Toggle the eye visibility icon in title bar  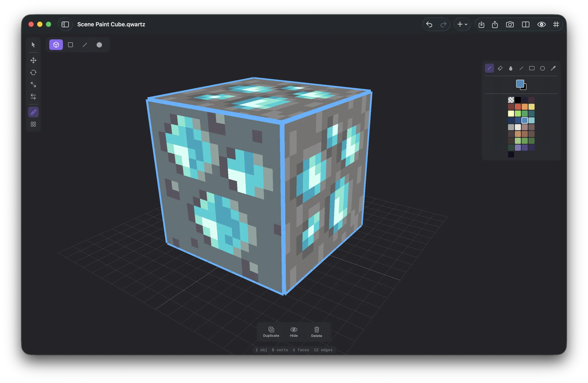pyautogui.click(x=541, y=24)
